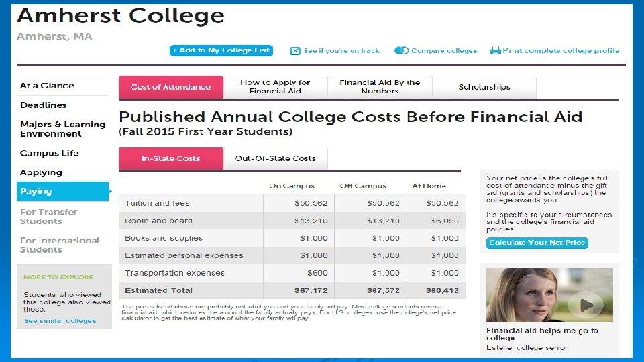Open At a Glance in sidebar
This screenshot has height=362, width=644.
(x=47, y=86)
